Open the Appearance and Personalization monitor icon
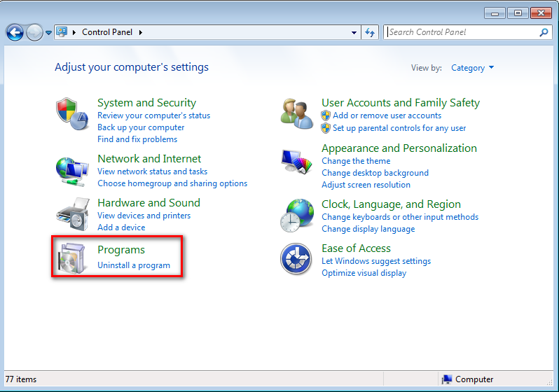The image size is (559, 392). pos(296,162)
